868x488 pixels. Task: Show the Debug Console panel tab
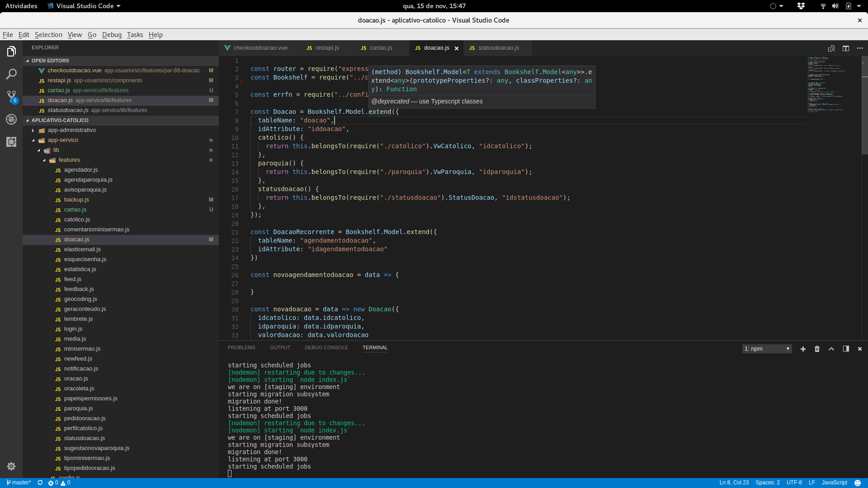click(326, 347)
